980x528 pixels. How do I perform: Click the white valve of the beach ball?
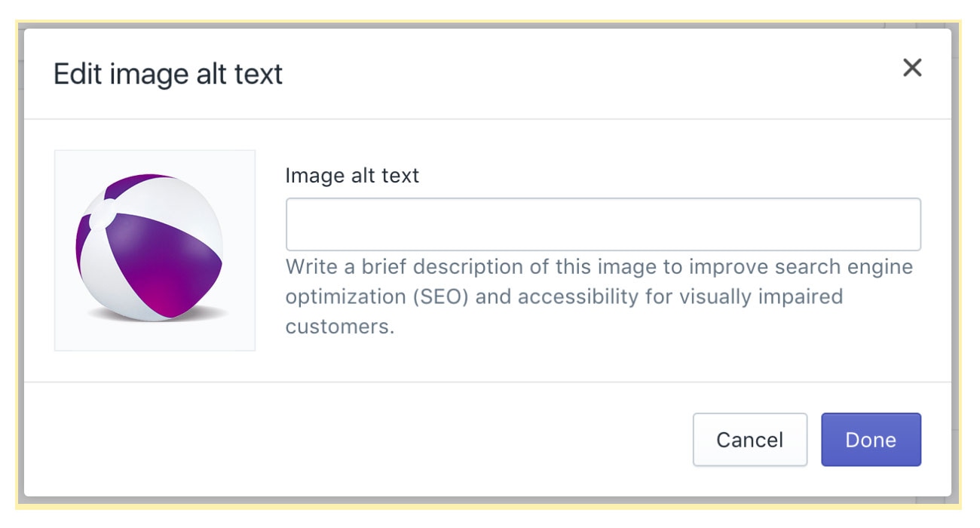100,216
